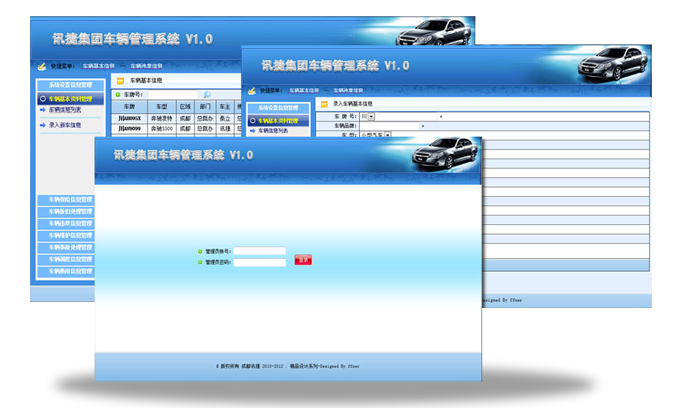
Task: Click the green bullet beside 管理员密码
Action: [x=200, y=262]
